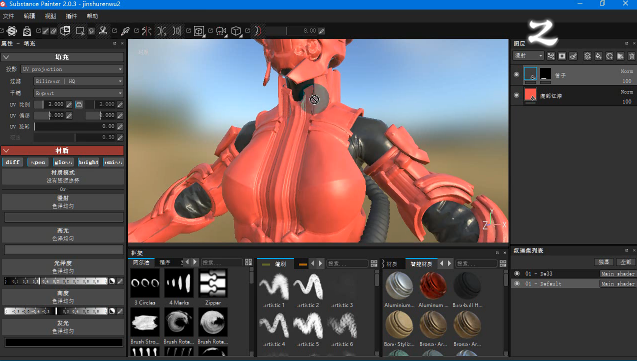Add a fill layer using paint bucket icon
The width and height of the screenshot is (637, 361).
598,56
